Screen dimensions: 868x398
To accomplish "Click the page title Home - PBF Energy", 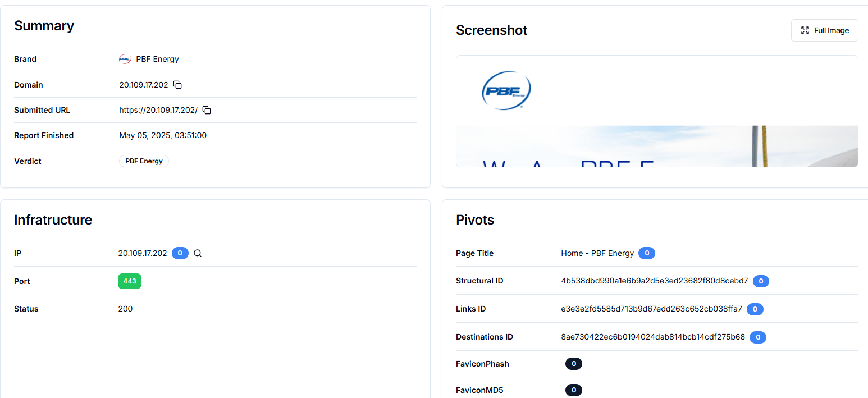I will [597, 253].
